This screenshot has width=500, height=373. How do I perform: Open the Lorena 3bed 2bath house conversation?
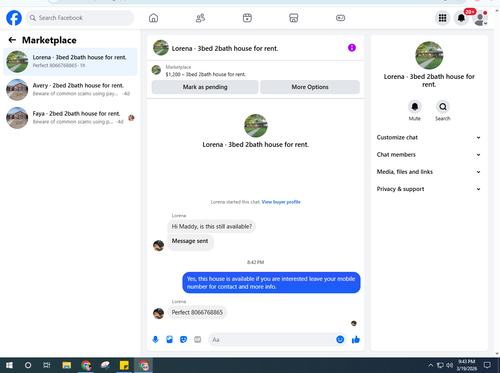click(x=70, y=62)
